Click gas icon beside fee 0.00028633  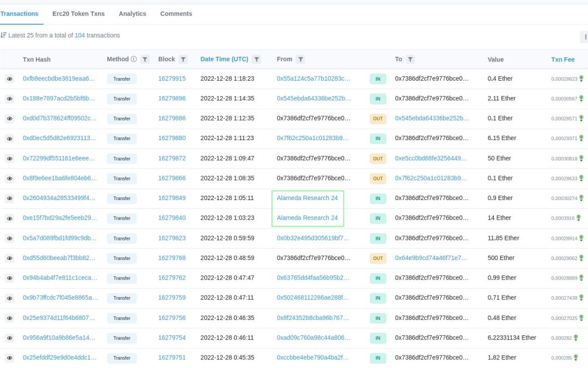[581, 178]
